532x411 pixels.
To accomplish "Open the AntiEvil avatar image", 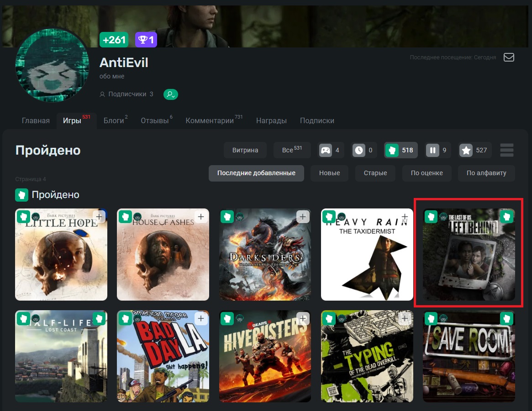I will (52, 65).
